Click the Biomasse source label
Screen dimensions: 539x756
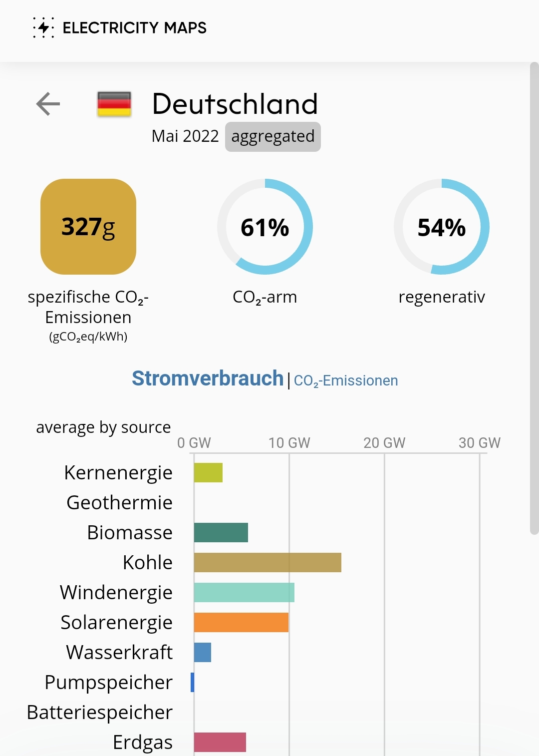[129, 532]
